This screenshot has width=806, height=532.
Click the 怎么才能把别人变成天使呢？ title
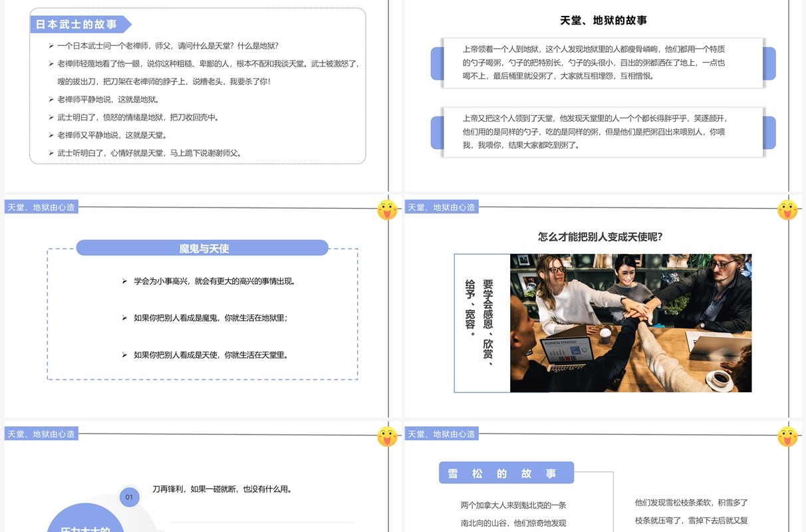pyautogui.click(x=601, y=237)
